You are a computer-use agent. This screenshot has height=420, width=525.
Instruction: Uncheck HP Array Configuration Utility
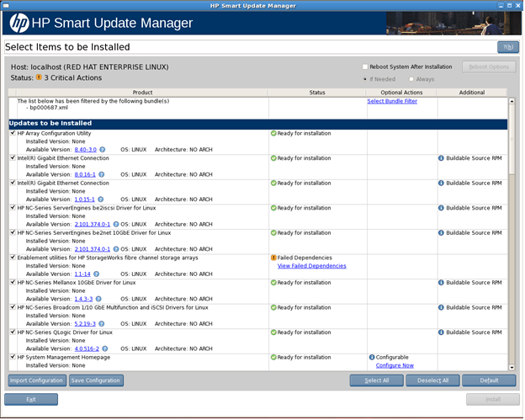[x=13, y=133]
